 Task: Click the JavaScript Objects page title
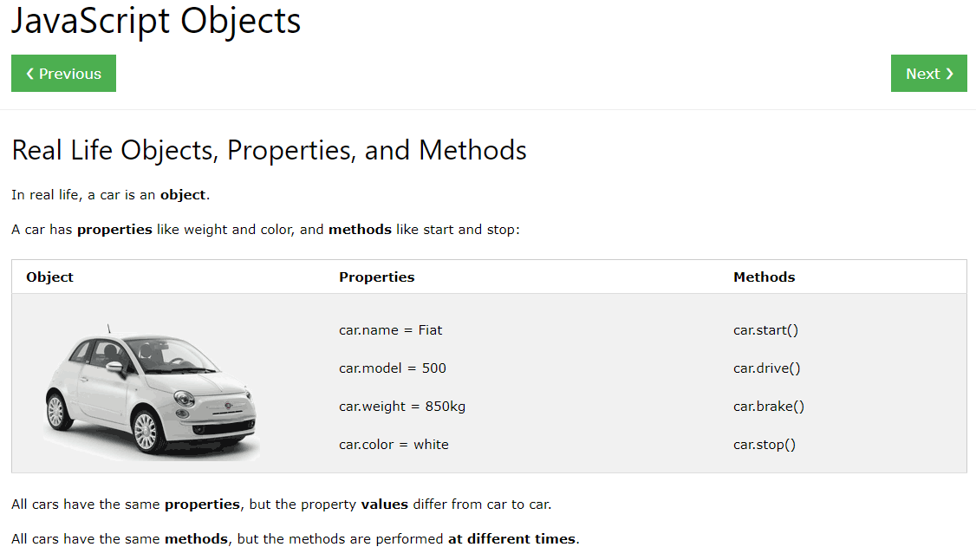[156, 21]
